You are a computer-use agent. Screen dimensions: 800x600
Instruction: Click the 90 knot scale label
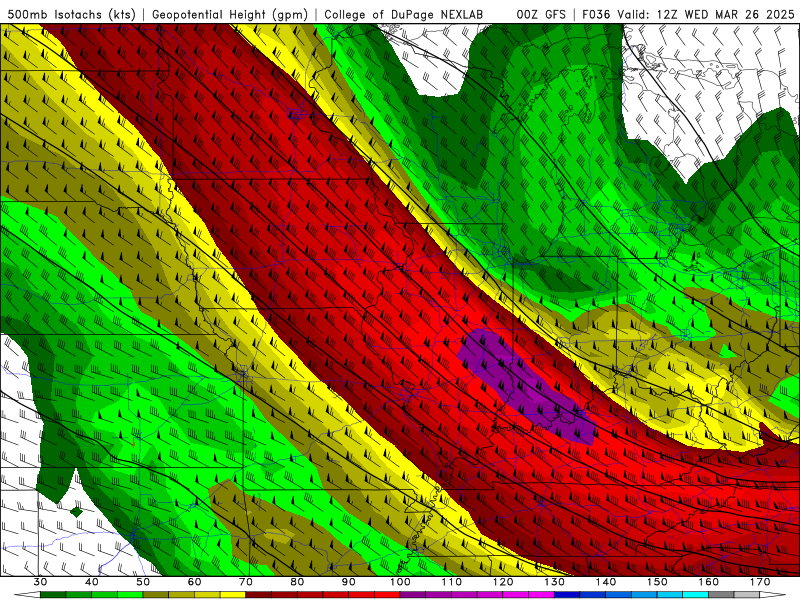click(349, 582)
